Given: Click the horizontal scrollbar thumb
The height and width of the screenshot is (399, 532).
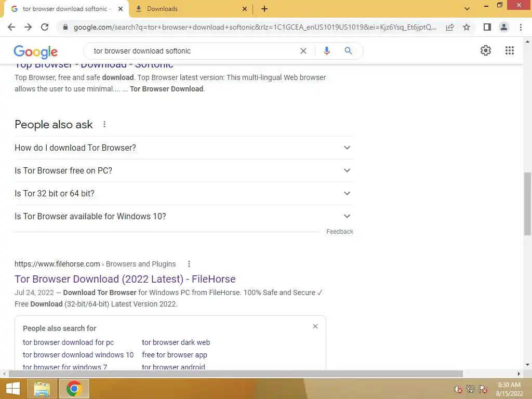Looking at the screenshot, I should click(x=236, y=374).
